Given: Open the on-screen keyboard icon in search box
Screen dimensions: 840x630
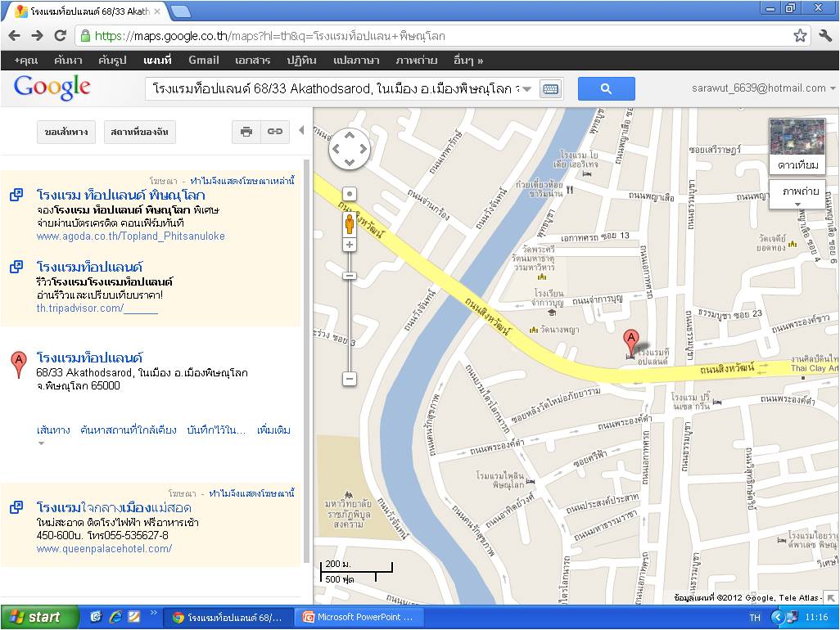Looking at the screenshot, I should click(x=550, y=89).
